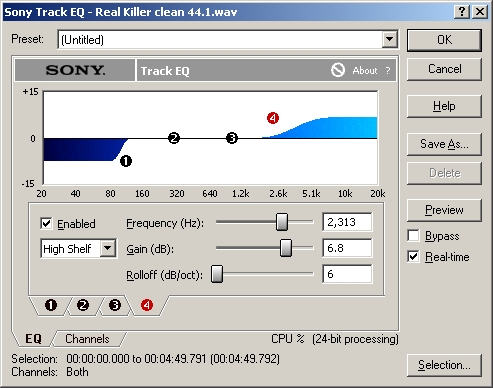Image resolution: width=493 pixels, height=388 pixels.
Task: Open the EQ tab
Action: pos(33,339)
